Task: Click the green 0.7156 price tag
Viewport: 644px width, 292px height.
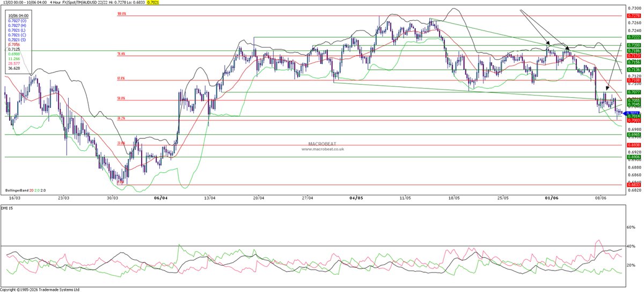Action: (633, 62)
